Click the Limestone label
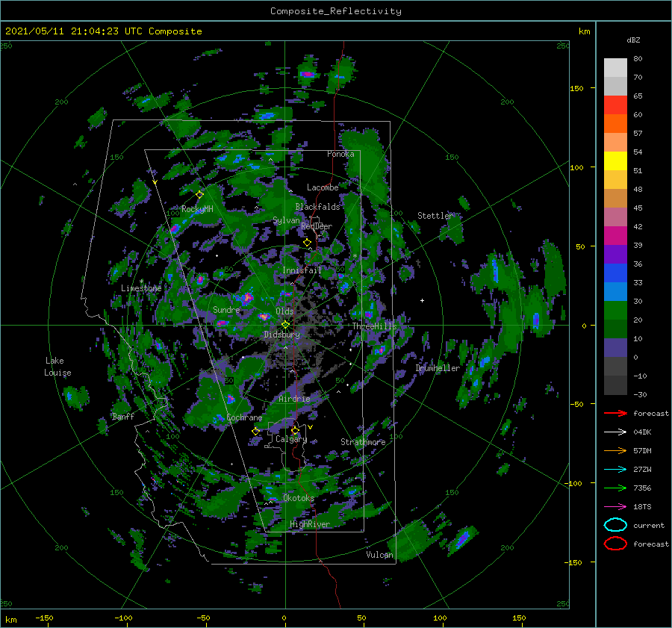The height and width of the screenshot is (628, 672). (141, 288)
